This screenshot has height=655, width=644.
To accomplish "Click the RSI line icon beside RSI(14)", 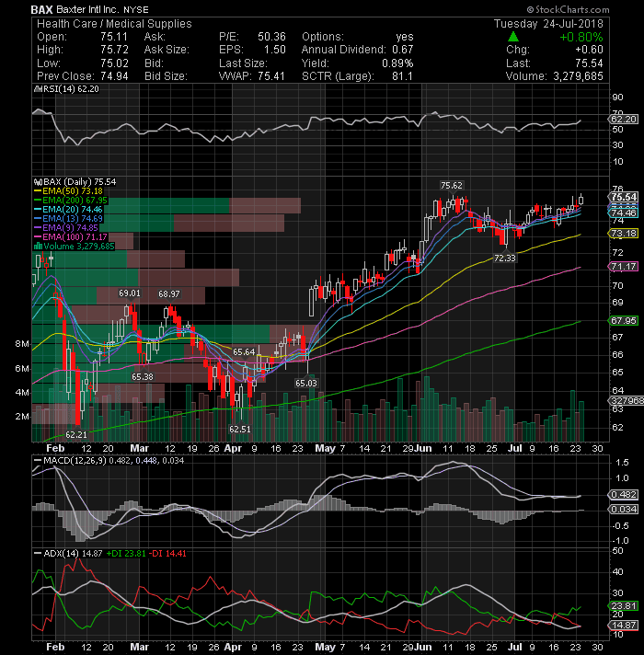I will [x=38, y=89].
